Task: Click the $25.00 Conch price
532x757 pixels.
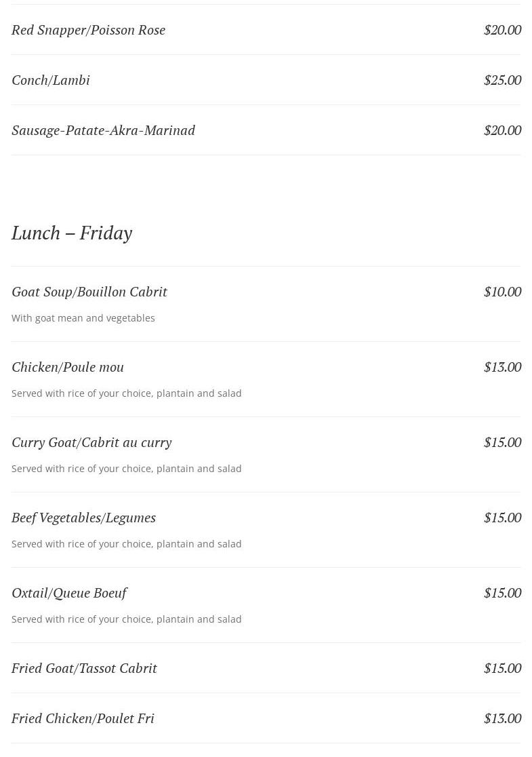Action: coord(503,80)
